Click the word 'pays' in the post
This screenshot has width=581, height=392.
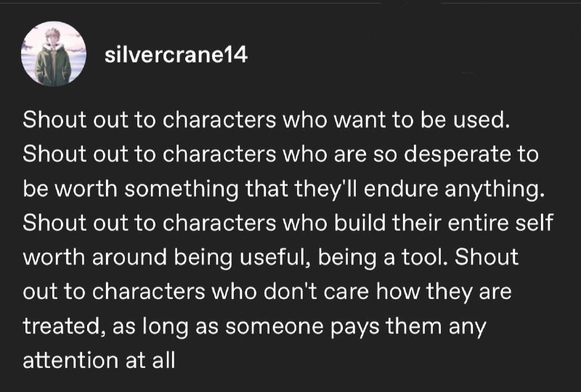pos(354,327)
